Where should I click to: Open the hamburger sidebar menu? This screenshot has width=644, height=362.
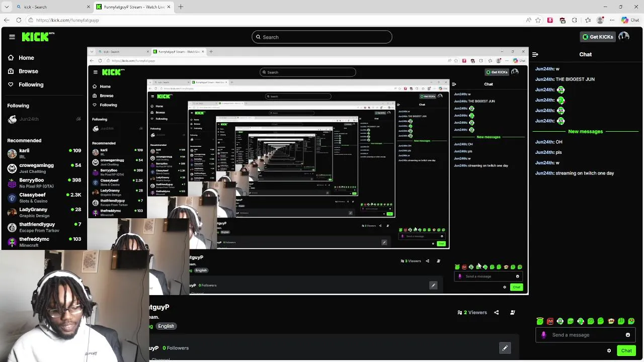12,37
